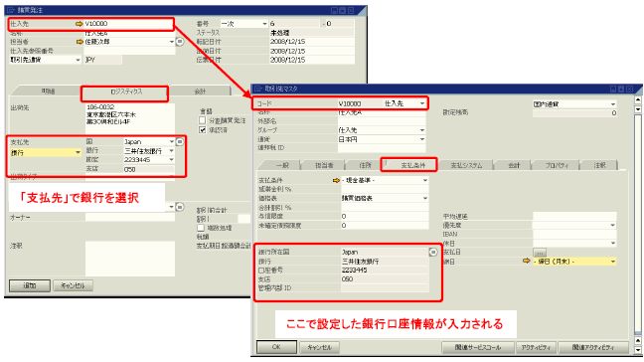Expand the 支払先 銀行 dropdown
644x362 pixels.
78,153
